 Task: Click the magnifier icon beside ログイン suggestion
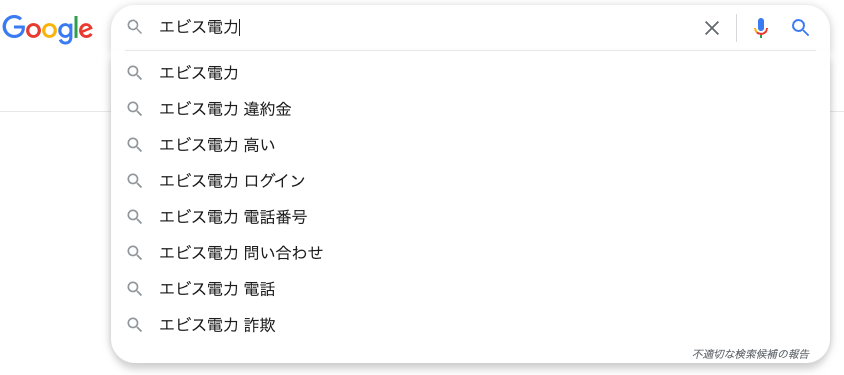pyautogui.click(x=135, y=181)
